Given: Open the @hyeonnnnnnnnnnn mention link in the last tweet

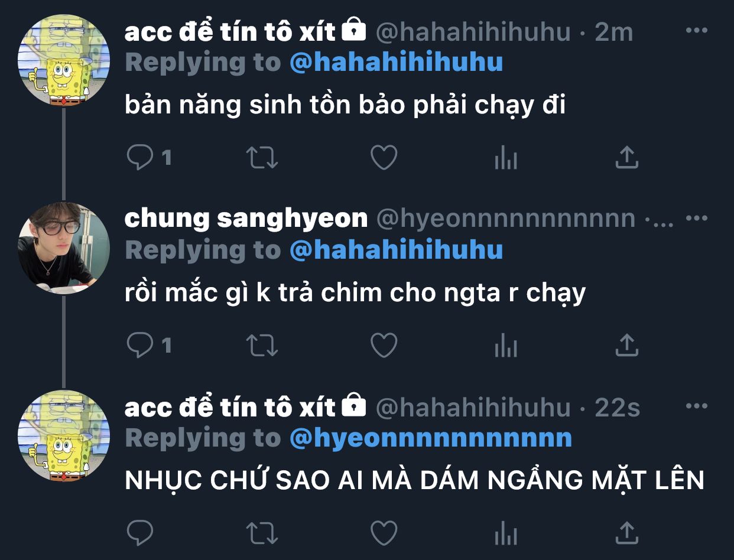Looking at the screenshot, I should click(x=431, y=438).
